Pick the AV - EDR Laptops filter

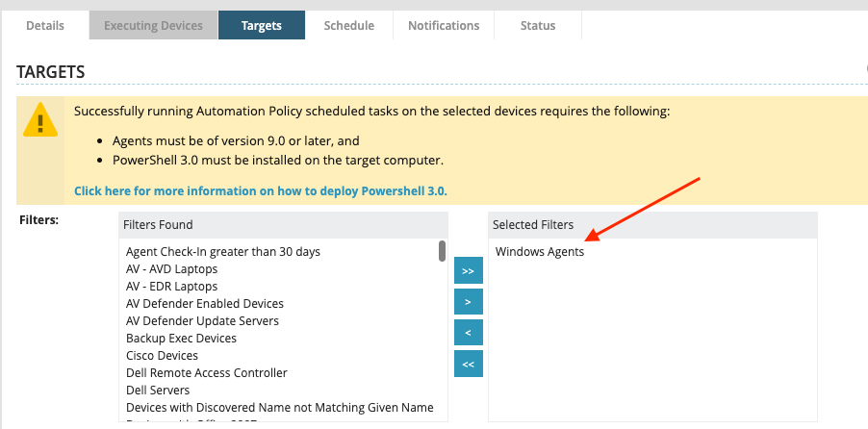point(172,287)
